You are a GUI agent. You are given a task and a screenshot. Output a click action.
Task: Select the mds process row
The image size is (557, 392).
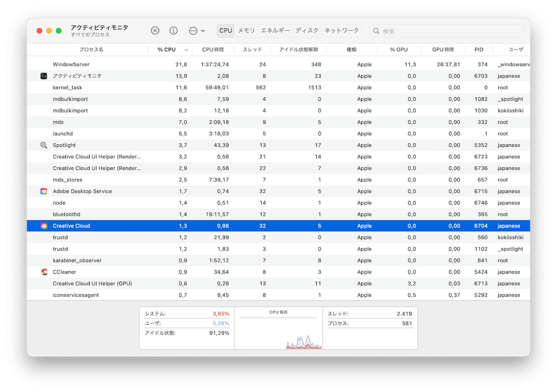278,122
